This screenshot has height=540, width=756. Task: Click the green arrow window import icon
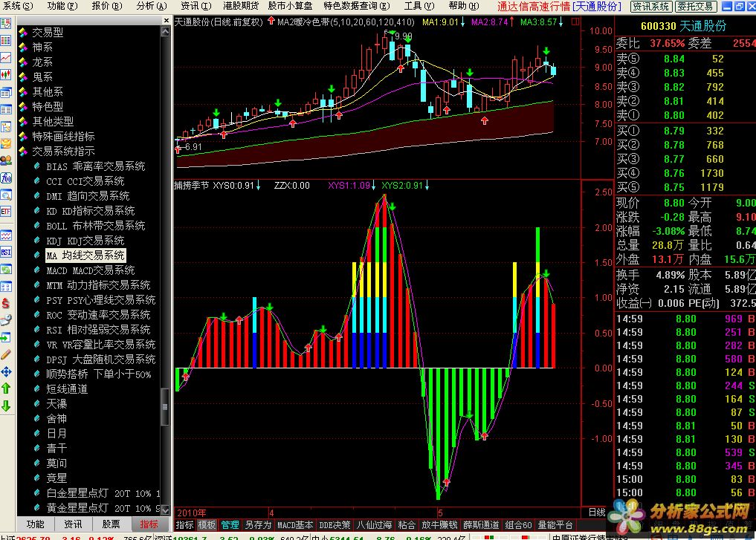pyautogui.click(x=6, y=338)
